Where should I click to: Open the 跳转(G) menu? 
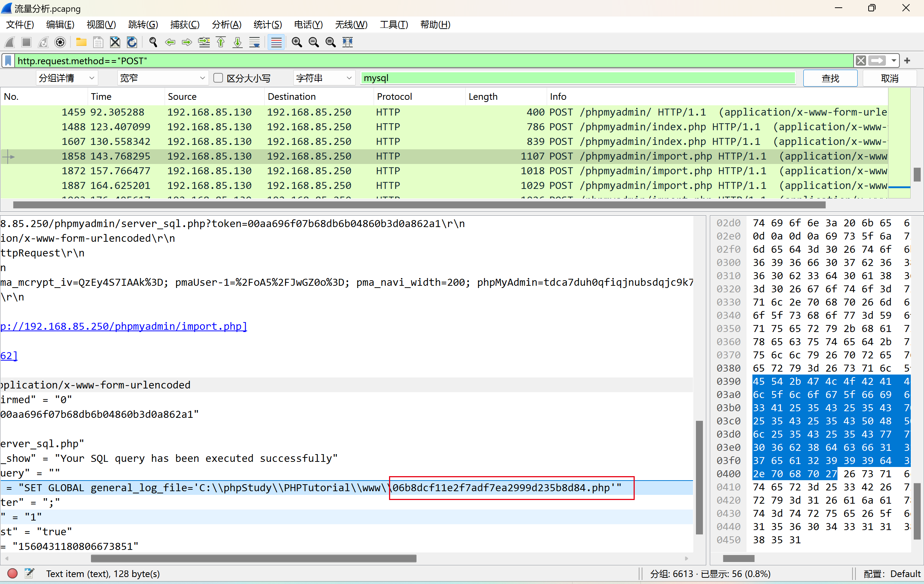[x=143, y=25]
